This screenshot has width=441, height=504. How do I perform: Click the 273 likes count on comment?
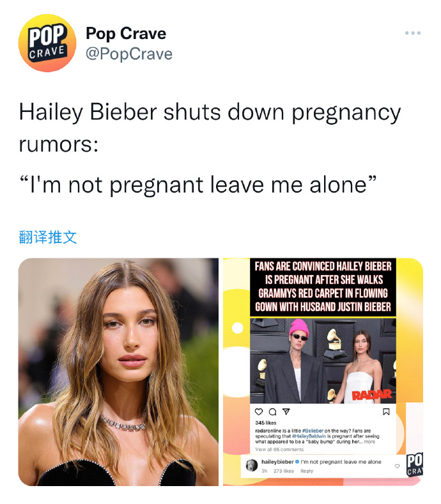284,471
